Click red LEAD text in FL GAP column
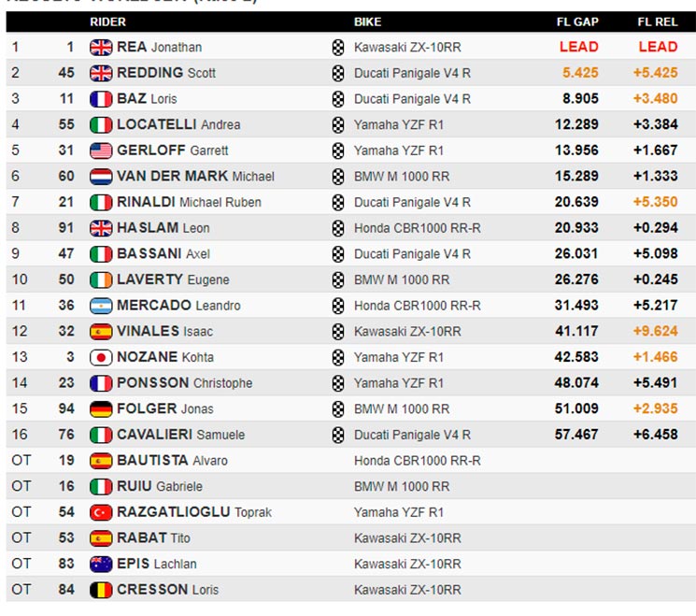This screenshot has height=616, width=696. [x=579, y=47]
